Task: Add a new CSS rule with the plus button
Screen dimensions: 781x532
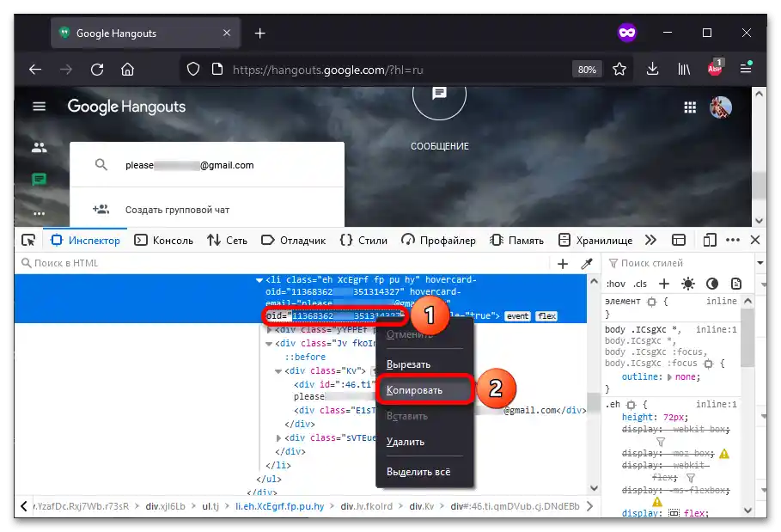Action: tap(664, 283)
